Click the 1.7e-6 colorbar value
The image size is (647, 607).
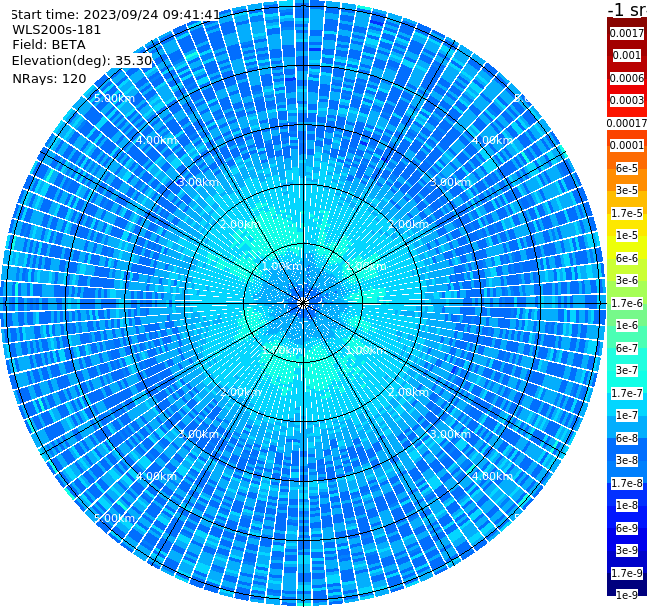tap(627, 303)
